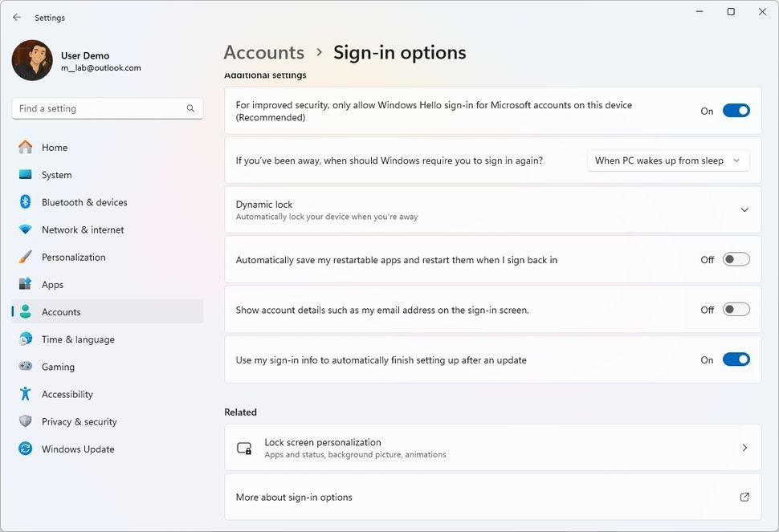Click the search magnifier icon
The image size is (779, 532).
pyautogui.click(x=190, y=108)
